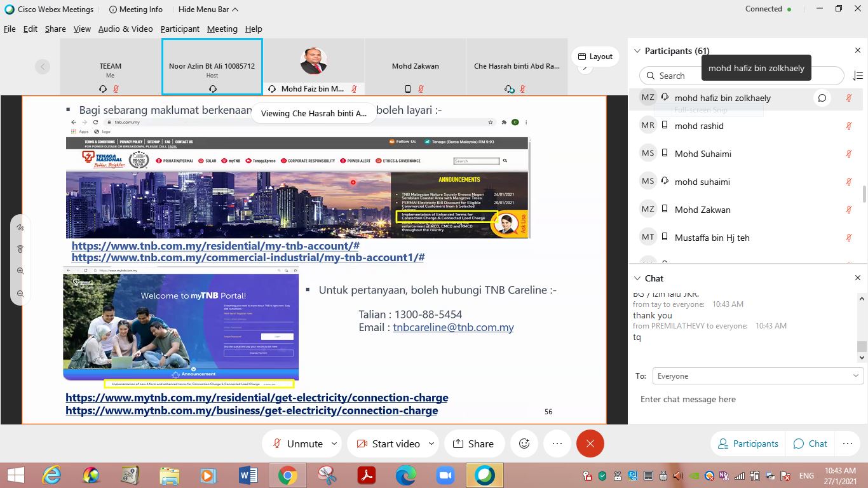This screenshot has height=488, width=868.
Task: Click the Share button
Action: click(473, 444)
